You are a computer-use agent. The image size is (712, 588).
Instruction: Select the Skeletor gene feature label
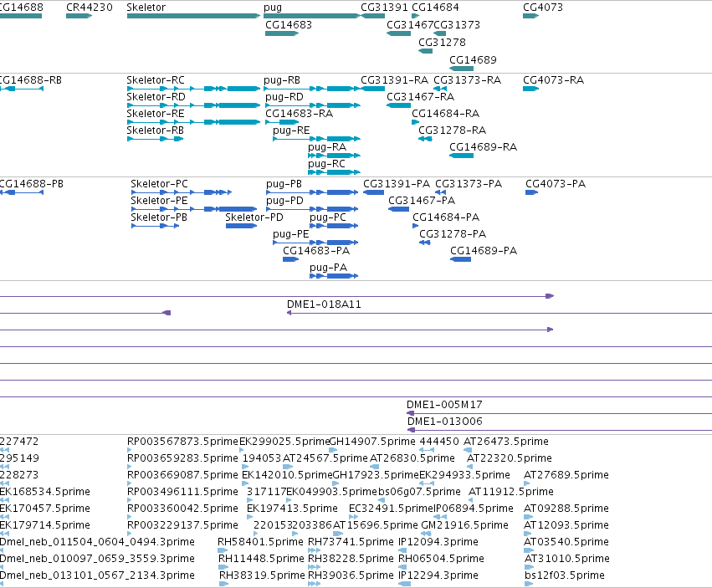[146, 8]
